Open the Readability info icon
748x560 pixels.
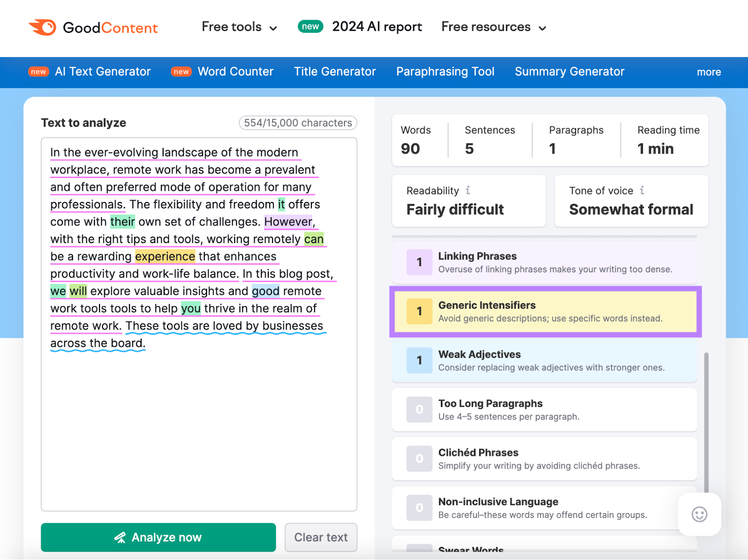468,190
